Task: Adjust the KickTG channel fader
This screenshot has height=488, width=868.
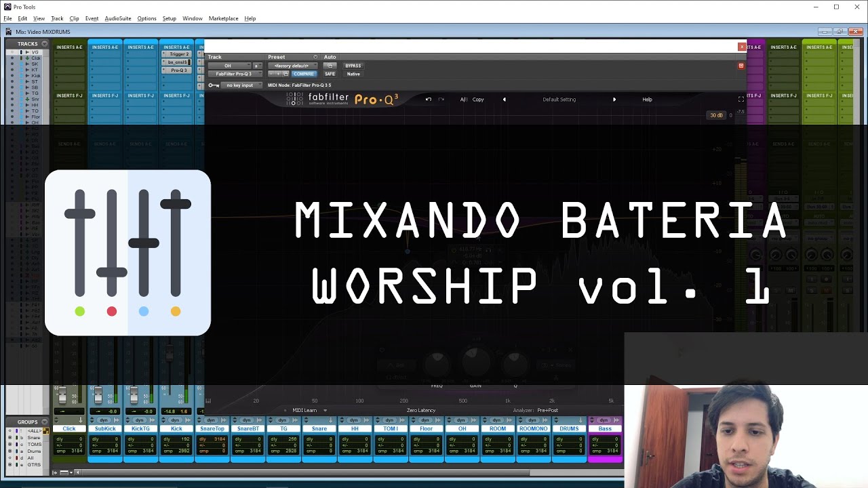Action: 134,394
